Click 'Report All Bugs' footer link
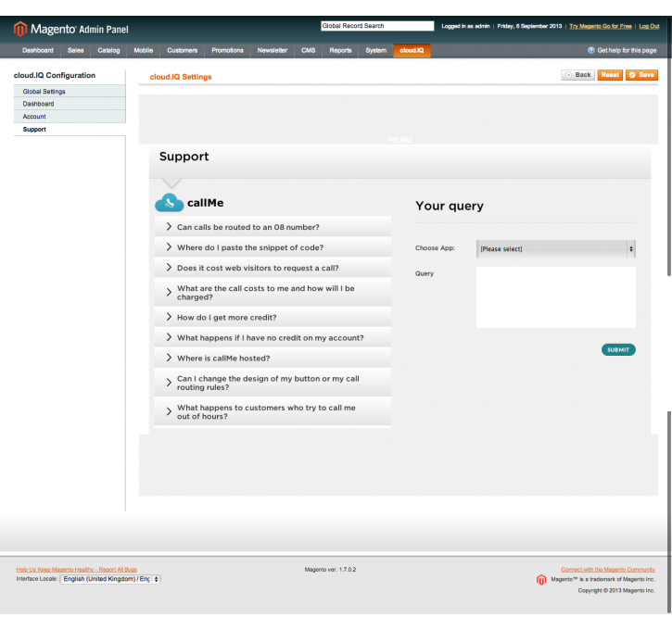This screenshot has width=672, height=630. 77,569
